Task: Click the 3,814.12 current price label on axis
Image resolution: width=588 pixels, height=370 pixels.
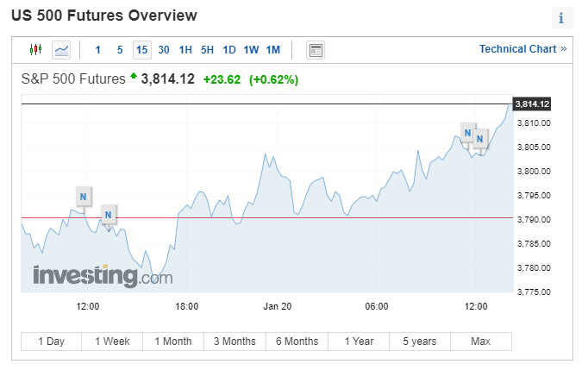Action: (532, 104)
